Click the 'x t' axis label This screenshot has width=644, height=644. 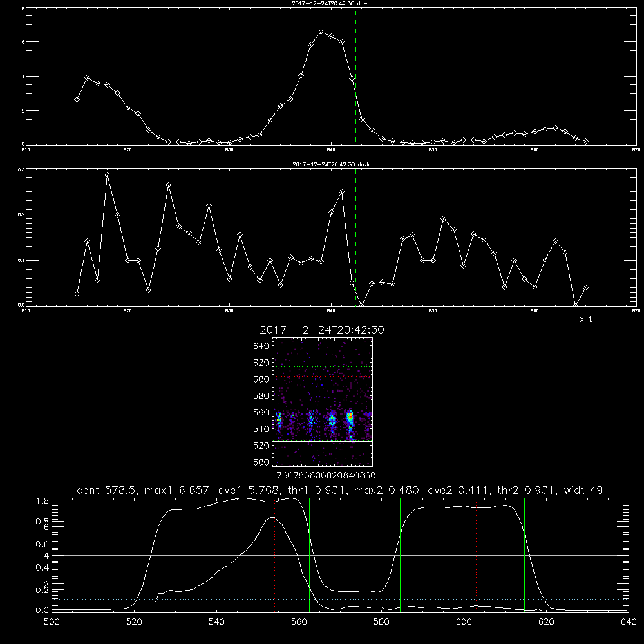tap(585, 319)
